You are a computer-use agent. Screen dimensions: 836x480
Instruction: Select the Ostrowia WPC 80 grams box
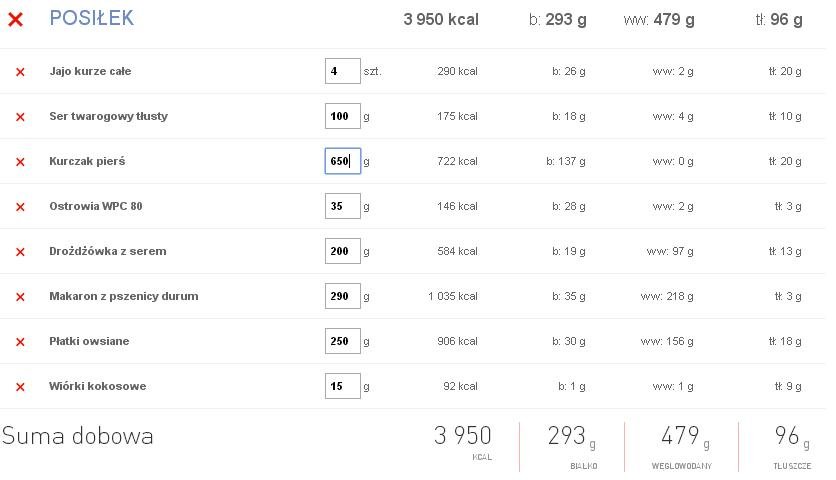coord(343,206)
